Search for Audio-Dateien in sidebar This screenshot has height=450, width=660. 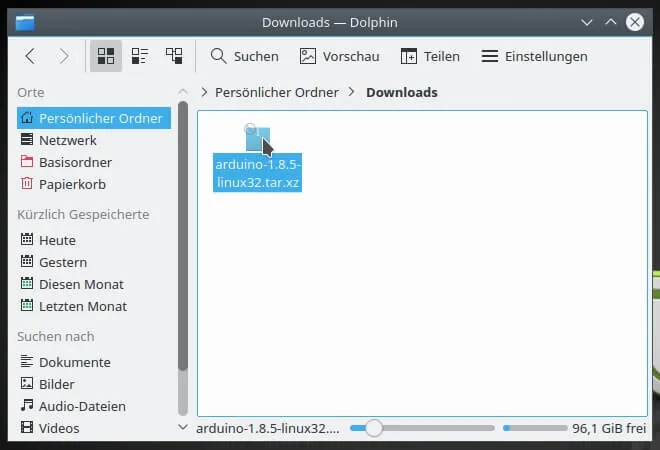(x=82, y=406)
